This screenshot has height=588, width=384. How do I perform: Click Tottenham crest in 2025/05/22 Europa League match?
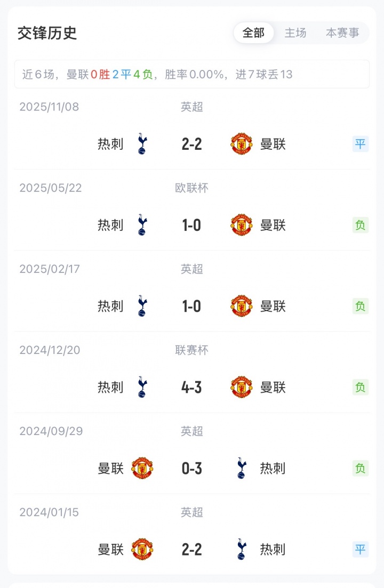point(142,225)
